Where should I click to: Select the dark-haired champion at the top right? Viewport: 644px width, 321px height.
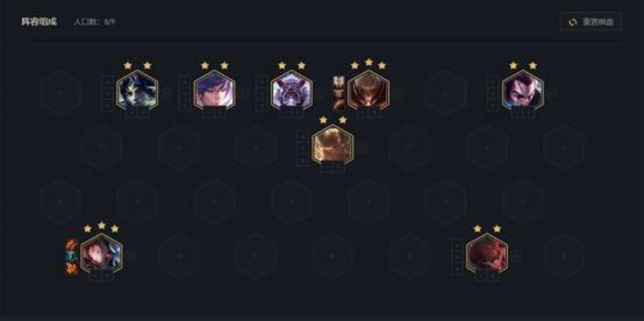(x=523, y=91)
